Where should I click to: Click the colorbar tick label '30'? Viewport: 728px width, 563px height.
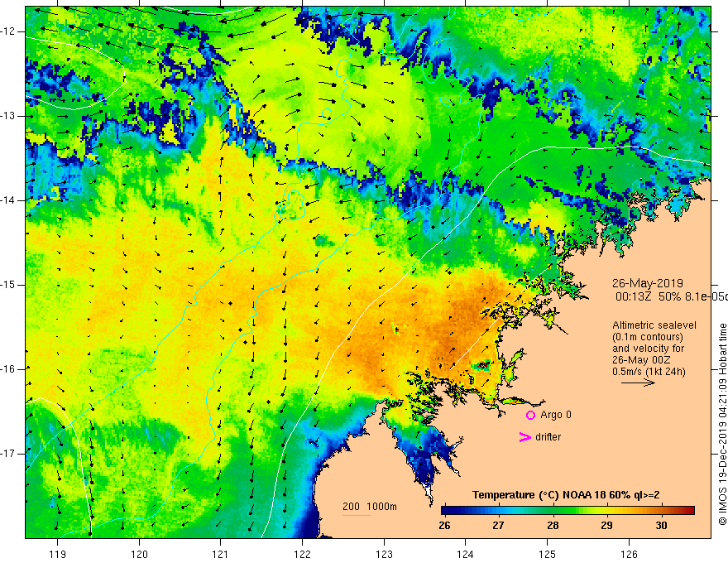661,526
